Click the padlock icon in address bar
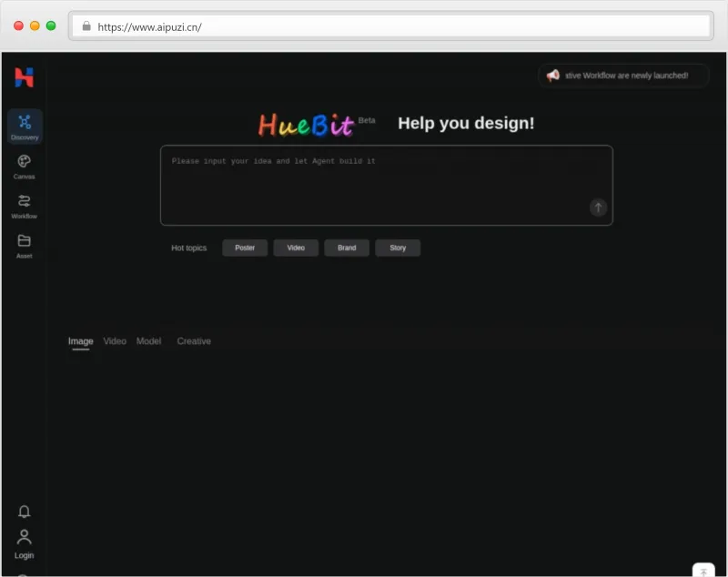728x577 pixels. click(x=86, y=26)
